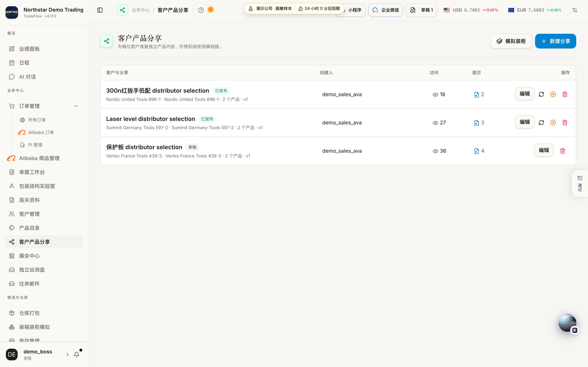The height and width of the screenshot is (367, 588).
Task: View visit count 36 eye icon
Action: coord(435,151)
